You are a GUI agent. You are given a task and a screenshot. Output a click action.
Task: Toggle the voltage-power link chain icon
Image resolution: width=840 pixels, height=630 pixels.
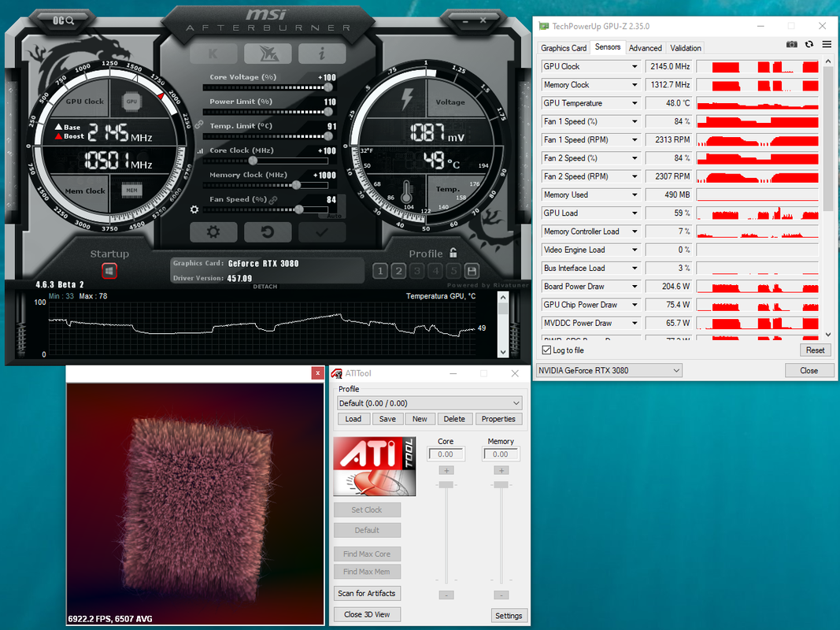pos(198,125)
